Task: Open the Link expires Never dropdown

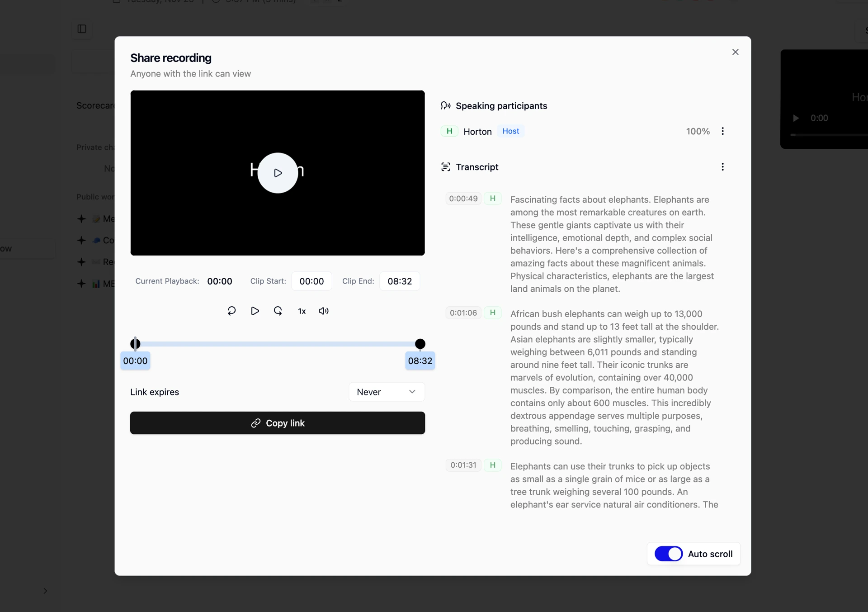Action: point(387,392)
